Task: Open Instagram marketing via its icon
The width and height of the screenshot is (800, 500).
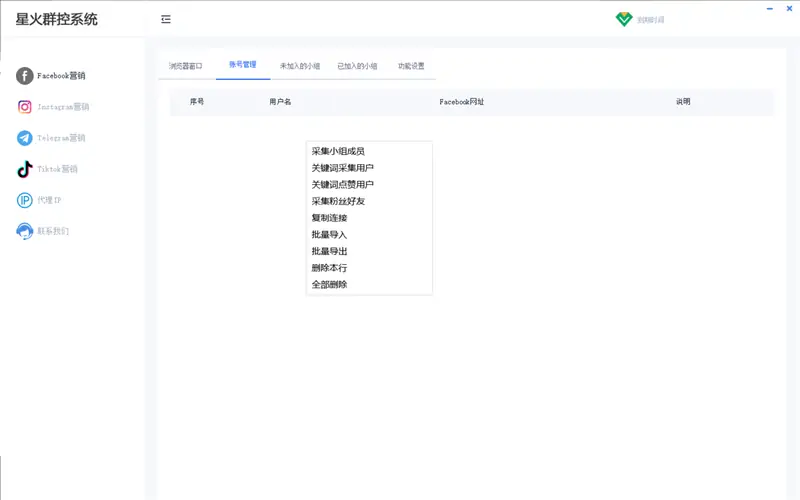Action: [x=25, y=107]
